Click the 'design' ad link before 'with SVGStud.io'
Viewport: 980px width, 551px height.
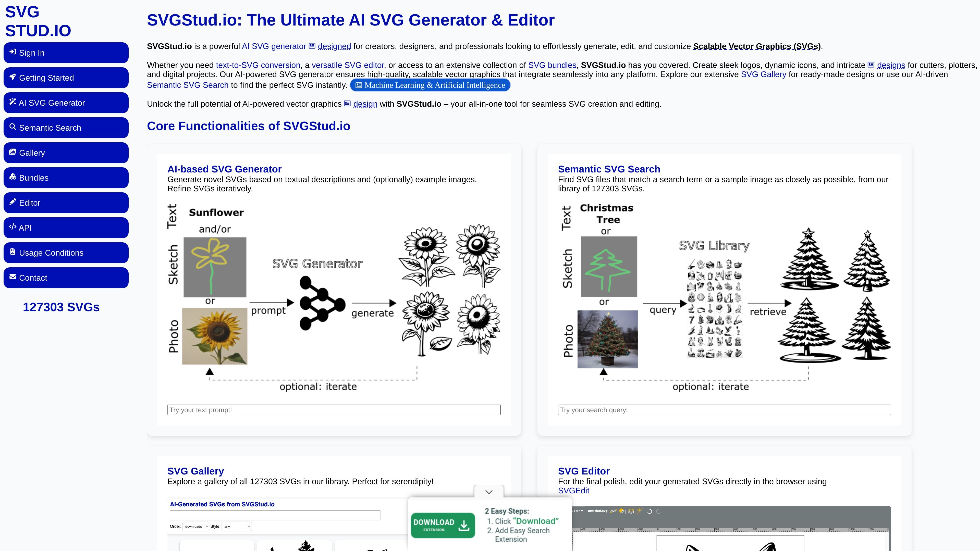361,104
